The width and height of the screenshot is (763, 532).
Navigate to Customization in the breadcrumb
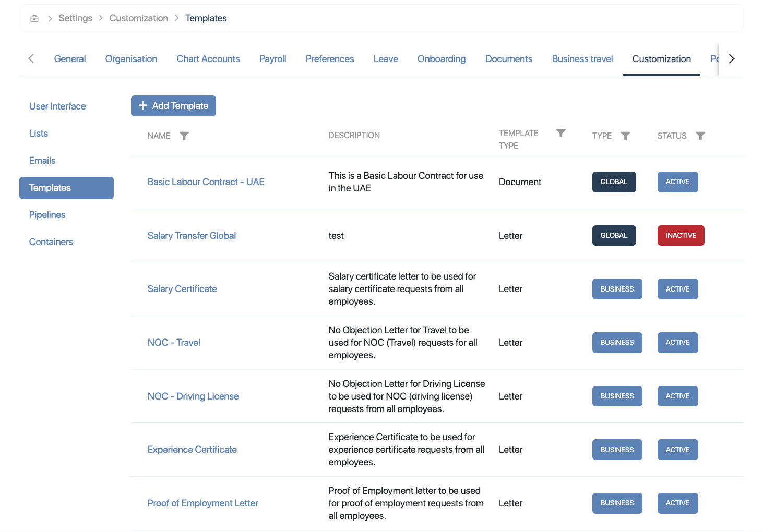(x=139, y=18)
